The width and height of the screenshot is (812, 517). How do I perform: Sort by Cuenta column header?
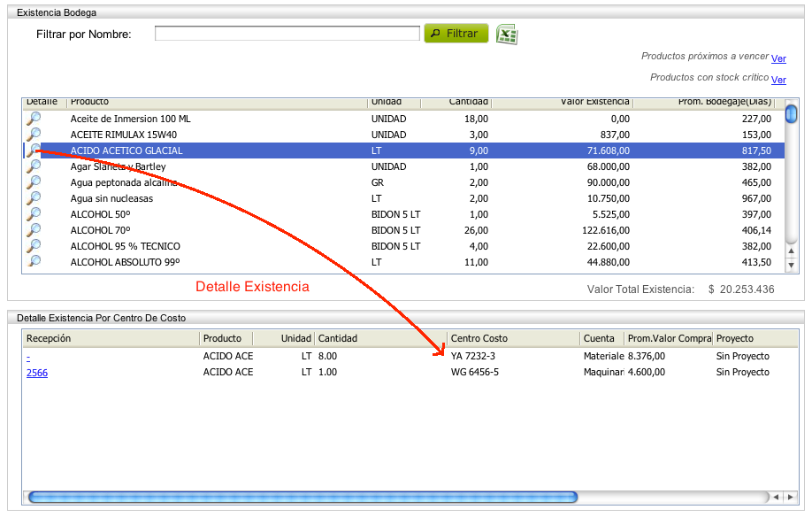click(x=601, y=338)
